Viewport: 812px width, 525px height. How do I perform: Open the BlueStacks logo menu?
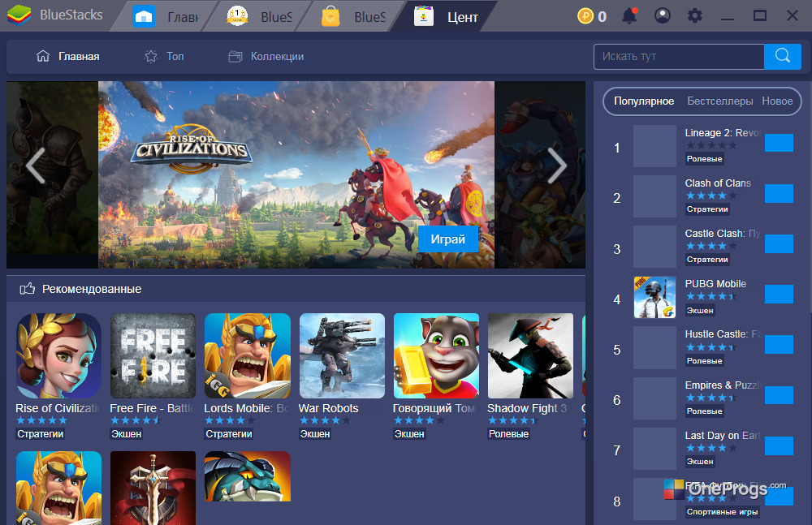click(19, 15)
